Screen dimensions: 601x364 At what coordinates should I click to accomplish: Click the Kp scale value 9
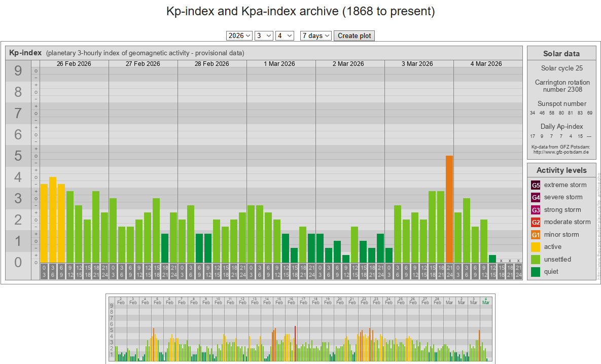[x=18, y=70]
